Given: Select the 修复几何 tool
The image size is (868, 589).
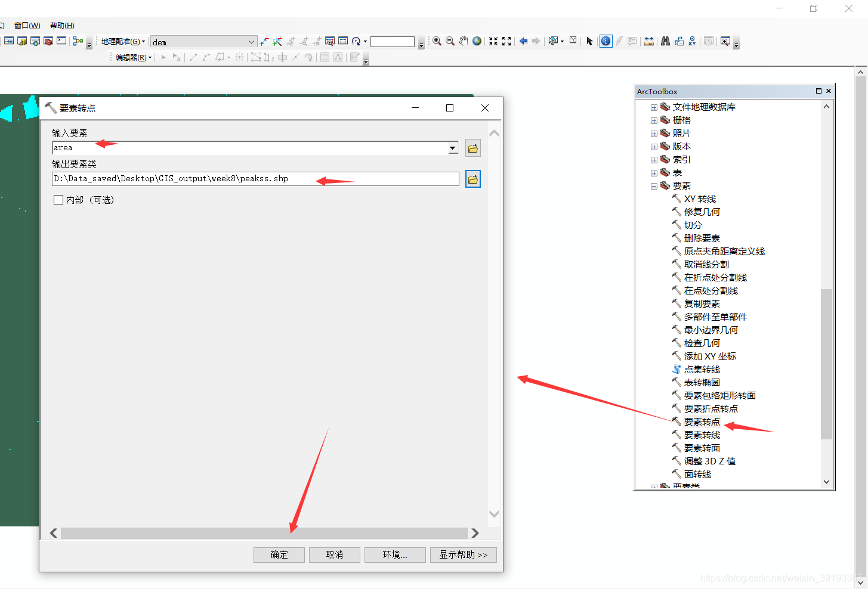Looking at the screenshot, I should click(x=696, y=212).
